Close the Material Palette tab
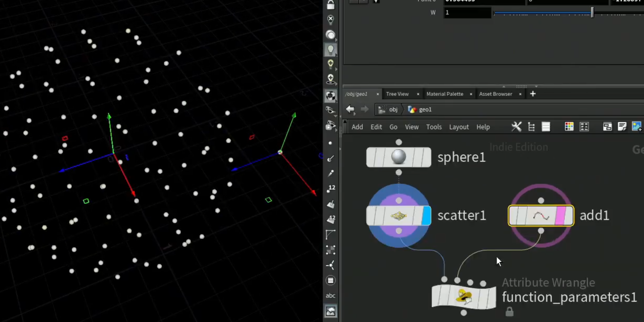The width and height of the screenshot is (644, 322). click(x=471, y=94)
